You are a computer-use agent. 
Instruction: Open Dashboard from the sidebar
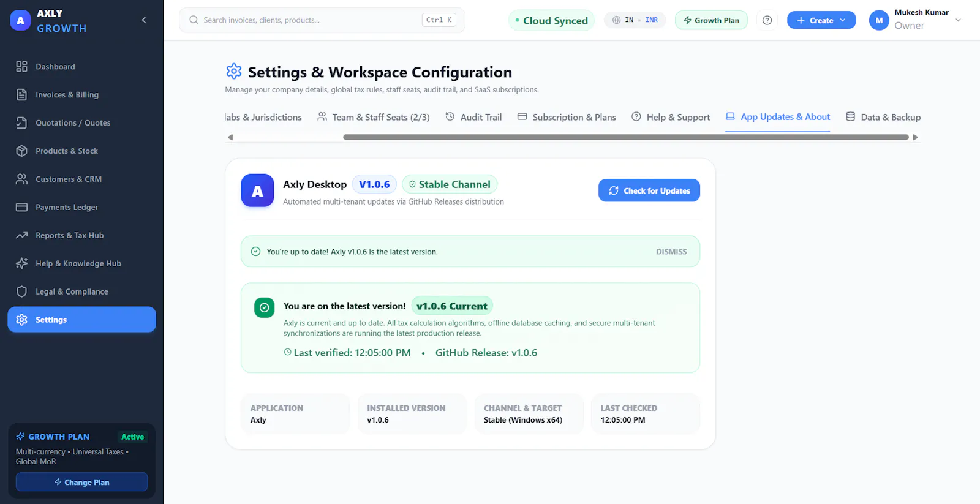click(81, 67)
